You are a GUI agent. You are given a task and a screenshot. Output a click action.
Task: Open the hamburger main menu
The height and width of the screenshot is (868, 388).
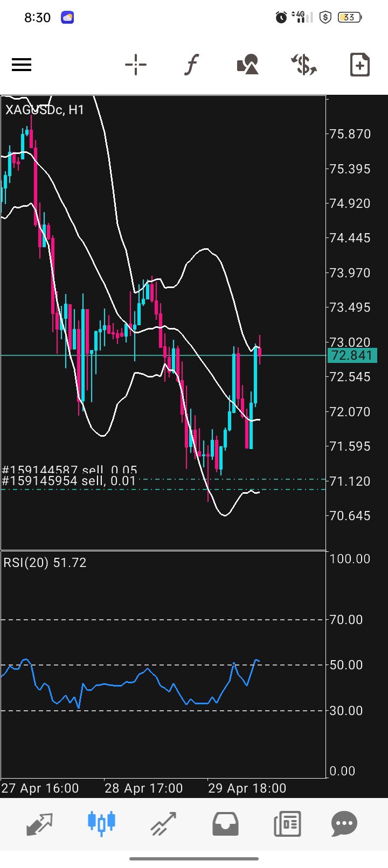[22, 65]
